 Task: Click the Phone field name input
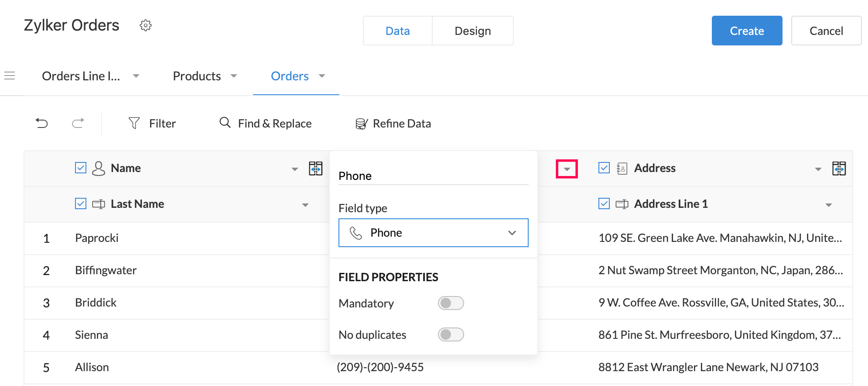433,176
